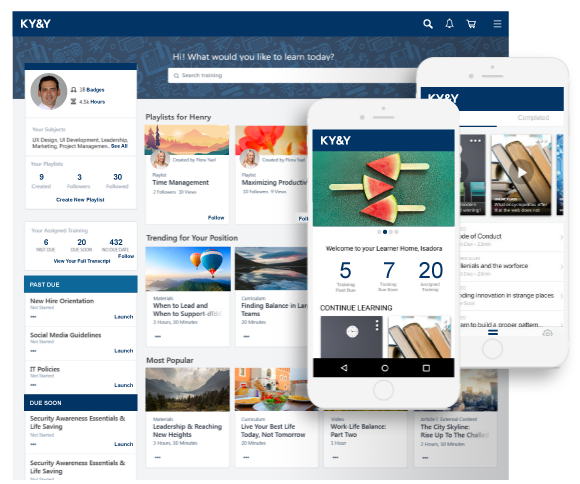Switch to the Completed tab
This screenshot has width=580, height=484.
533,118
